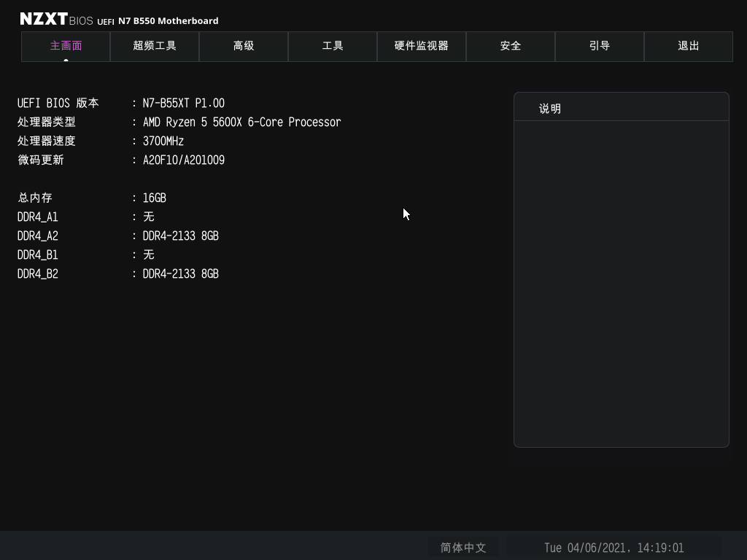The image size is (747, 560).
Task: Click the 无 value for DDR4_A1
Action: pos(149,217)
